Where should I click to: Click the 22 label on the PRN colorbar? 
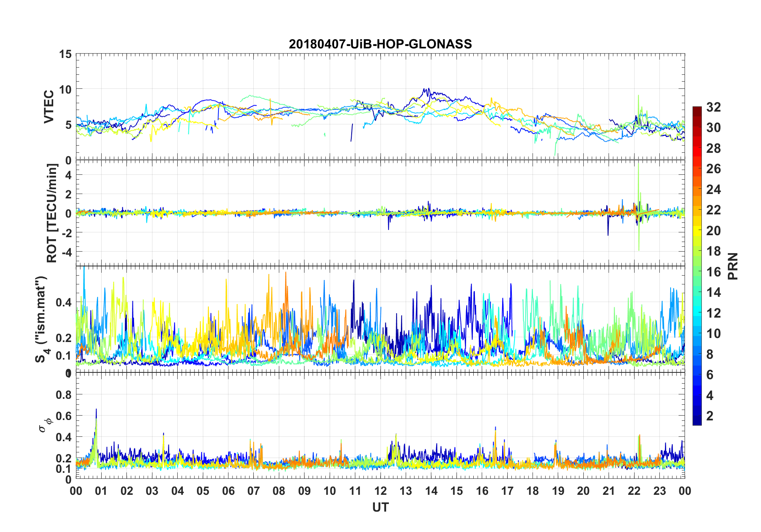(714, 210)
